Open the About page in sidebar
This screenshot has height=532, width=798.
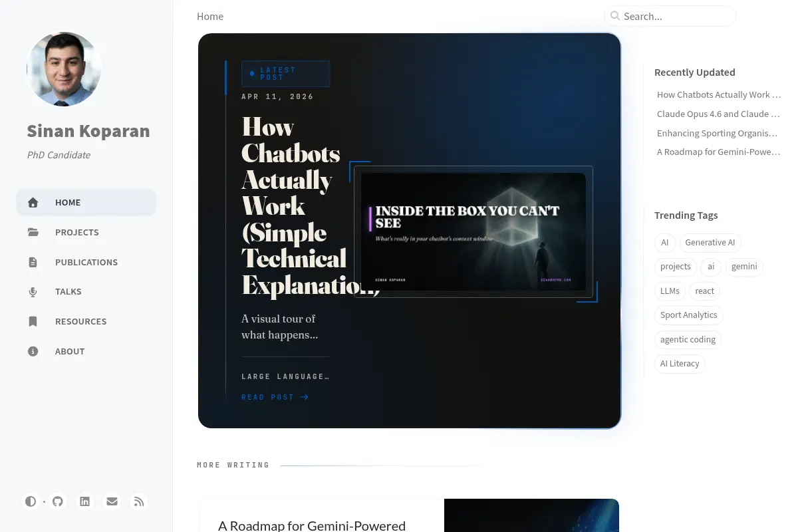coord(86,351)
